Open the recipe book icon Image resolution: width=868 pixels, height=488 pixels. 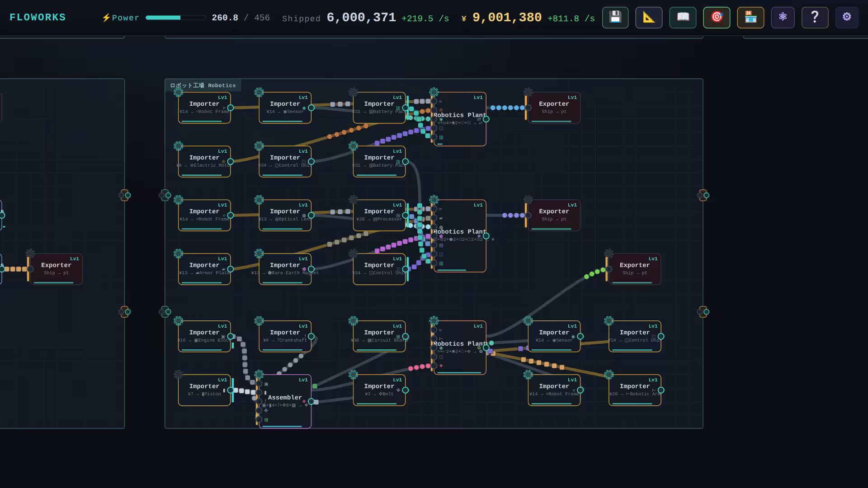pos(683,18)
